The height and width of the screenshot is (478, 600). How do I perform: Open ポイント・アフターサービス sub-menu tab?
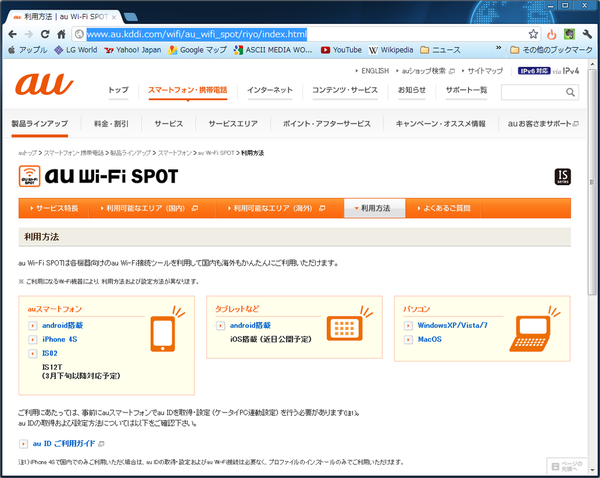[327, 124]
